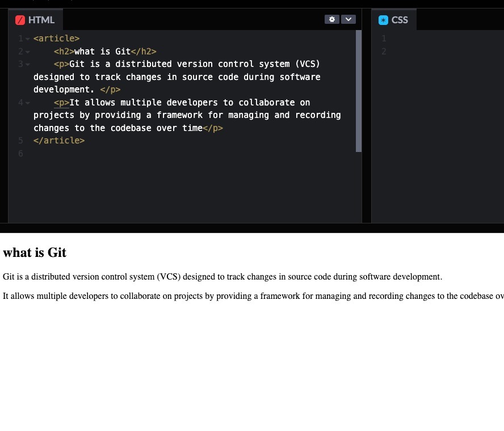The height and width of the screenshot is (431, 504).
Task: Click the "Git is a distributed" preview paragraph
Action: 222,277
